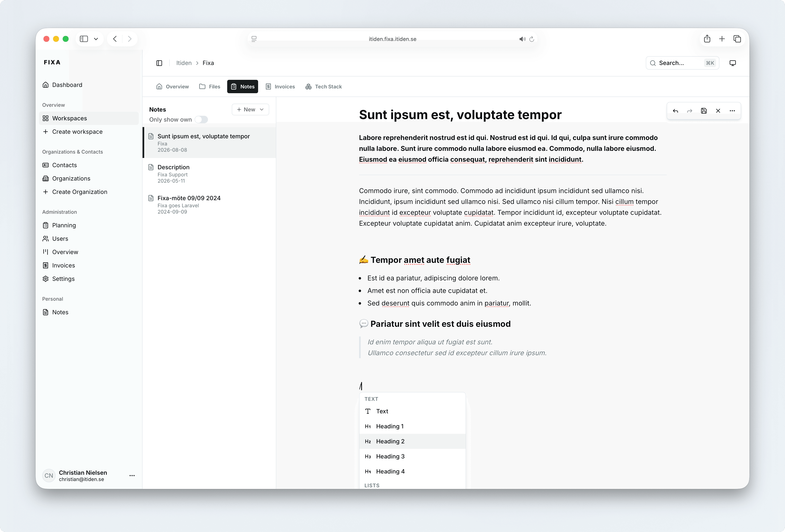
Task: Switch to the Files tab
Action: point(209,87)
